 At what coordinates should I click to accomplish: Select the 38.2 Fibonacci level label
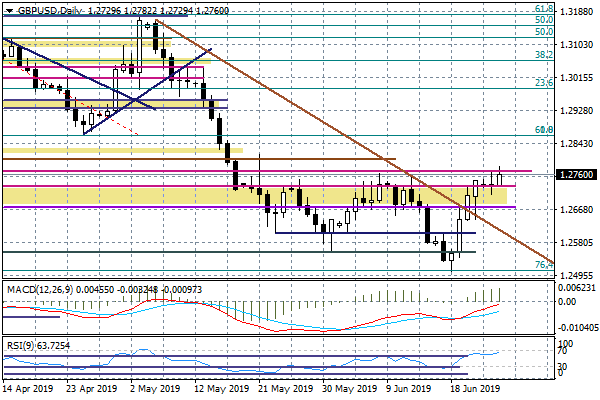[x=544, y=55]
